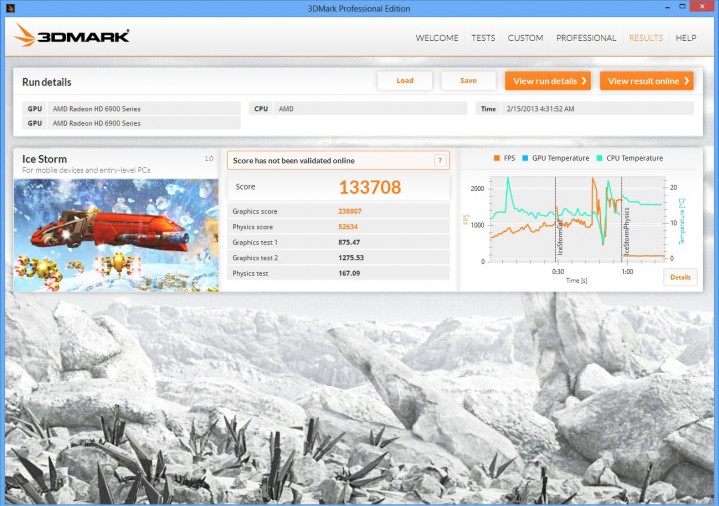This screenshot has width=719, height=506.
Task: Open the WELCOME tab
Action: click(437, 38)
